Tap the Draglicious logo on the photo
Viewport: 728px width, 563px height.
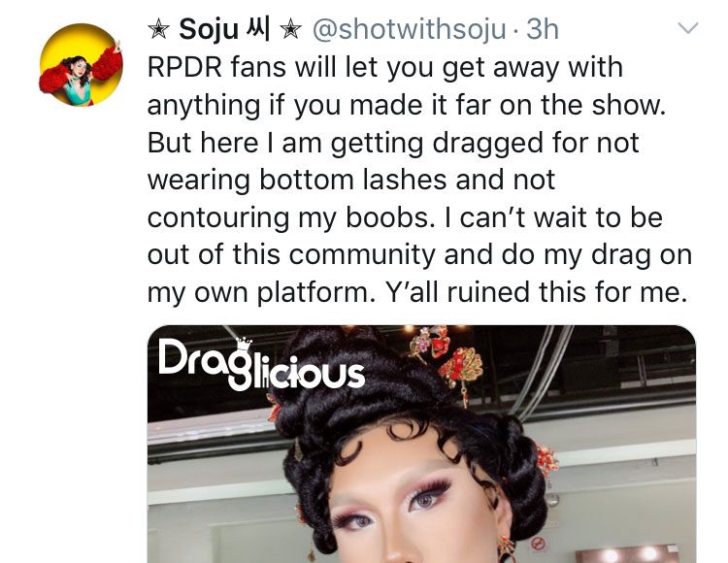point(261,364)
